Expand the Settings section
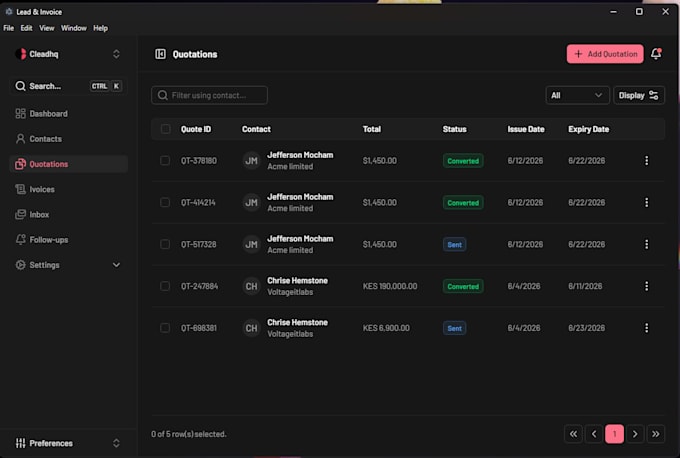Screen dimensions: 680x458 68,265
